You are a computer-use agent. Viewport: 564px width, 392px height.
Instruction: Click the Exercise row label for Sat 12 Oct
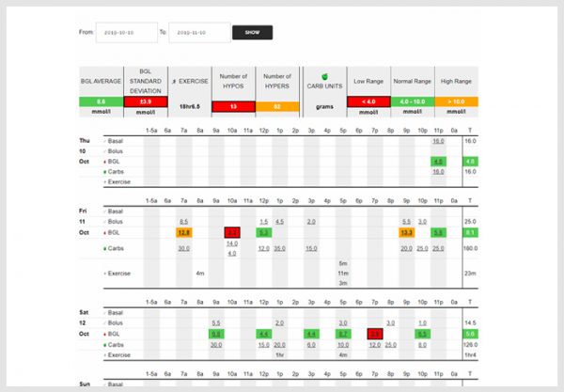[119, 355]
